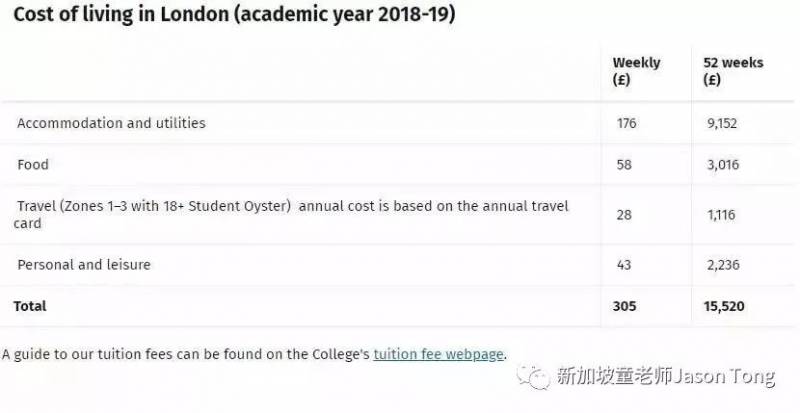Click the 52 weeks (£) column header

click(x=732, y=71)
